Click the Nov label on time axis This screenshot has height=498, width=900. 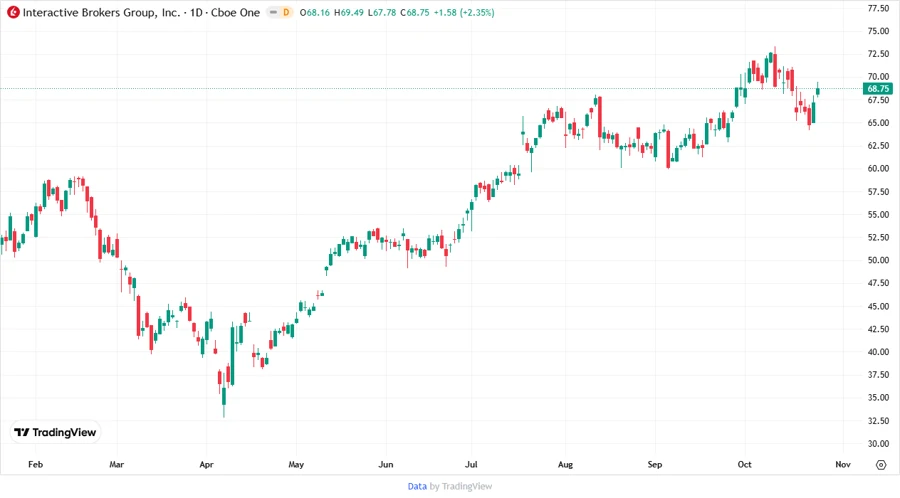click(x=843, y=464)
